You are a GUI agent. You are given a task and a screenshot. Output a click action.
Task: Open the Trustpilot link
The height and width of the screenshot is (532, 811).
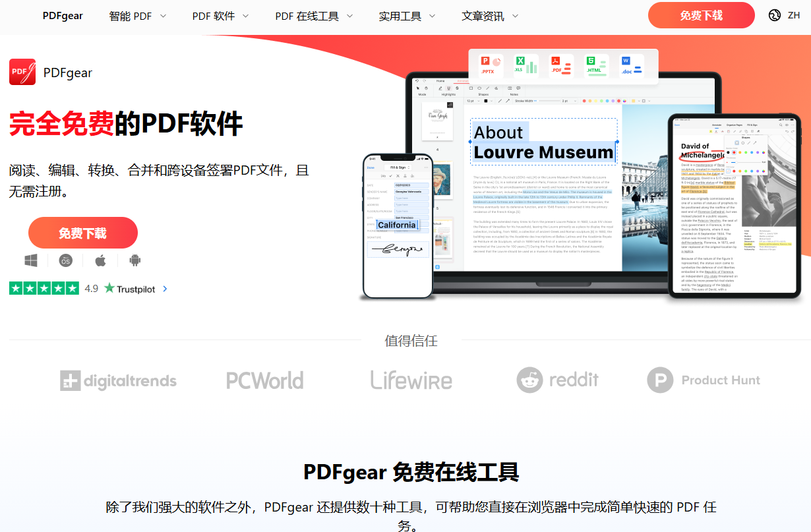129,288
